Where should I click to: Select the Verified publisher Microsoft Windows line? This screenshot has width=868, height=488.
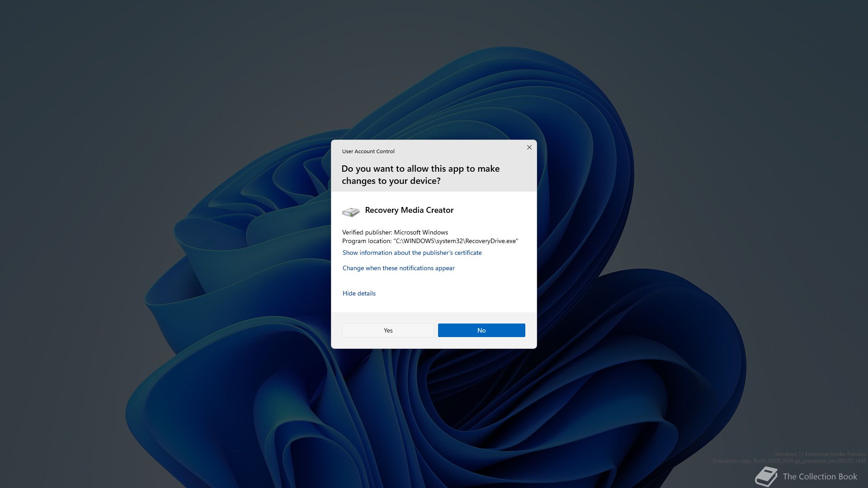coord(395,232)
